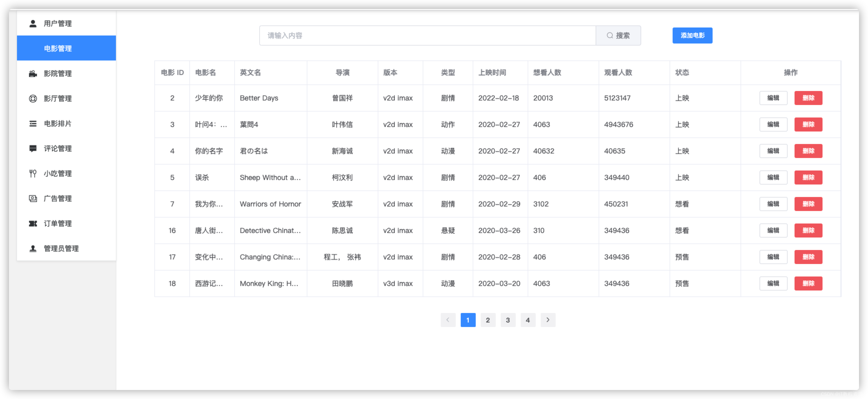Click the cinema management camera icon
868x399 pixels.
click(33, 73)
